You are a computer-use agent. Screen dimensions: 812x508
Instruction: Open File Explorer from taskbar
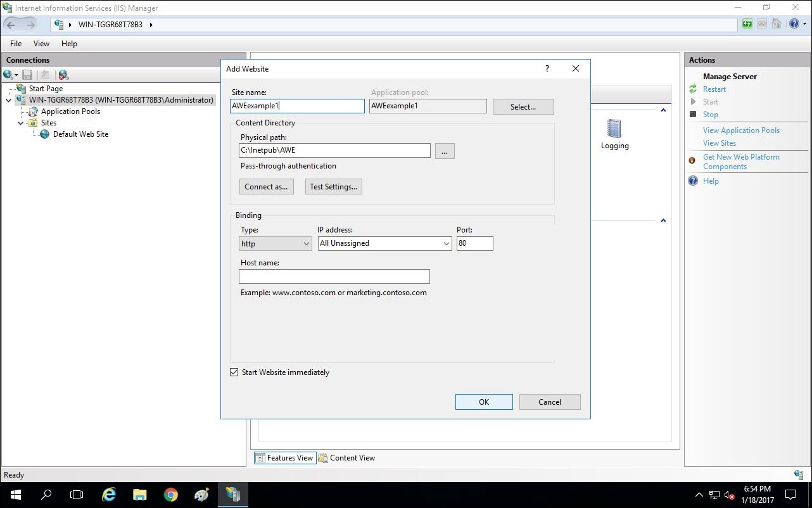tap(140, 495)
